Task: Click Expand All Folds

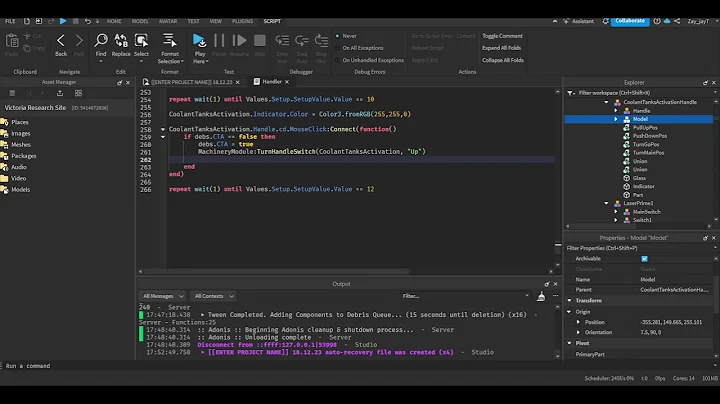Action: tap(501, 48)
